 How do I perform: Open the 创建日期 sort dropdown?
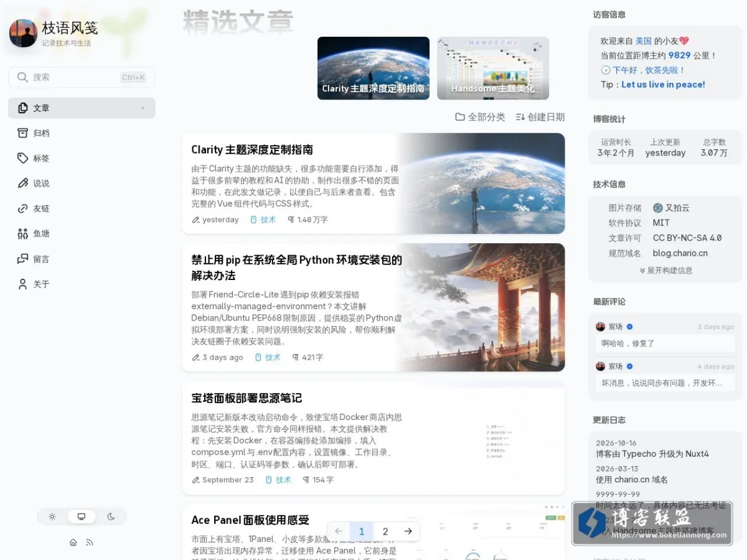[x=540, y=117]
